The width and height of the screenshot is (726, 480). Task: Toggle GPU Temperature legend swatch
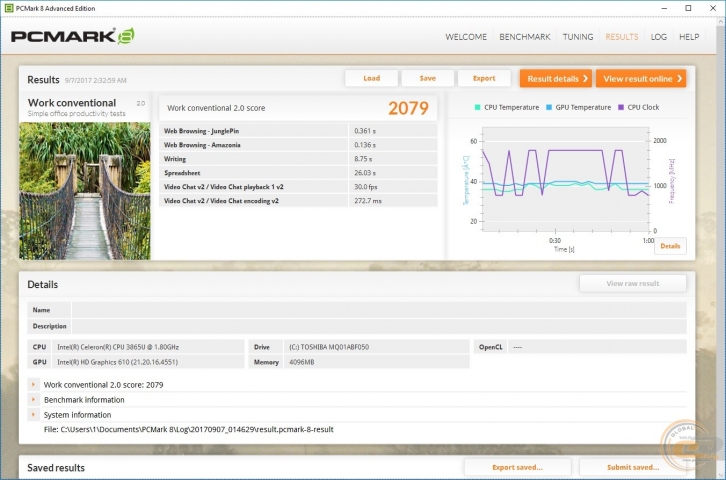tap(549, 107)
